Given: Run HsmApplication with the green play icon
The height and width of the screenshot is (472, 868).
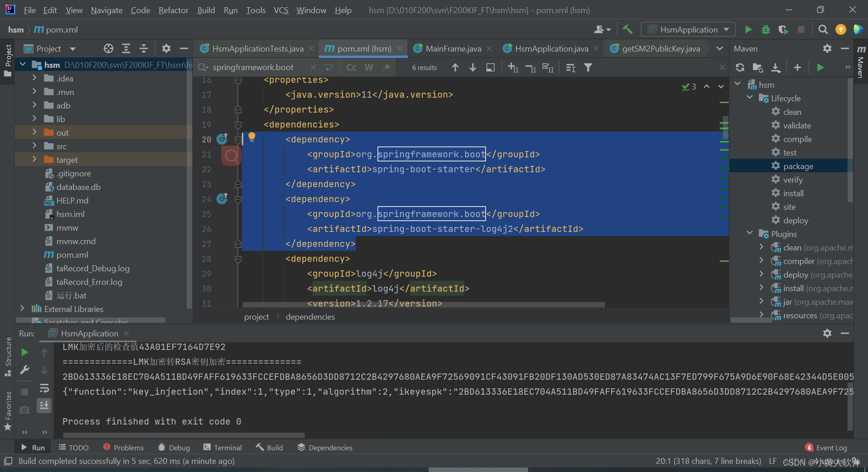Looking at the screenshot, I should coord(748,29).
